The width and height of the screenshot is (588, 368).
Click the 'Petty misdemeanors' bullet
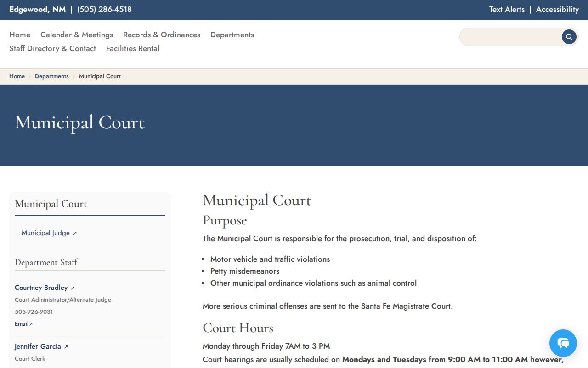[x=245, y=271]
